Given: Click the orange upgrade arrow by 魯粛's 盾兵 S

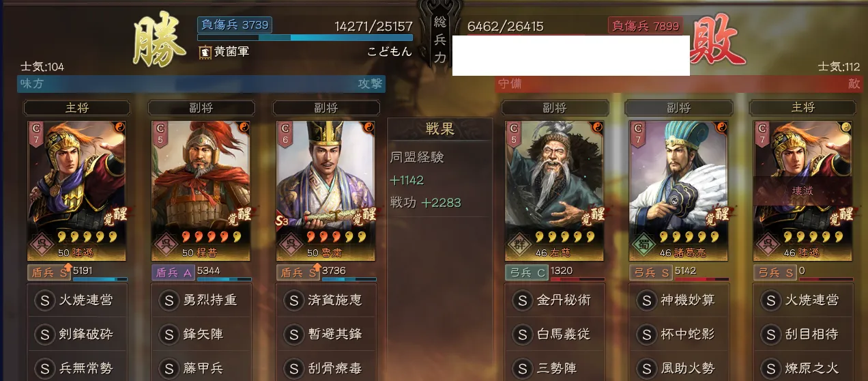Looking at the screenshot, I should pos(316,267).
